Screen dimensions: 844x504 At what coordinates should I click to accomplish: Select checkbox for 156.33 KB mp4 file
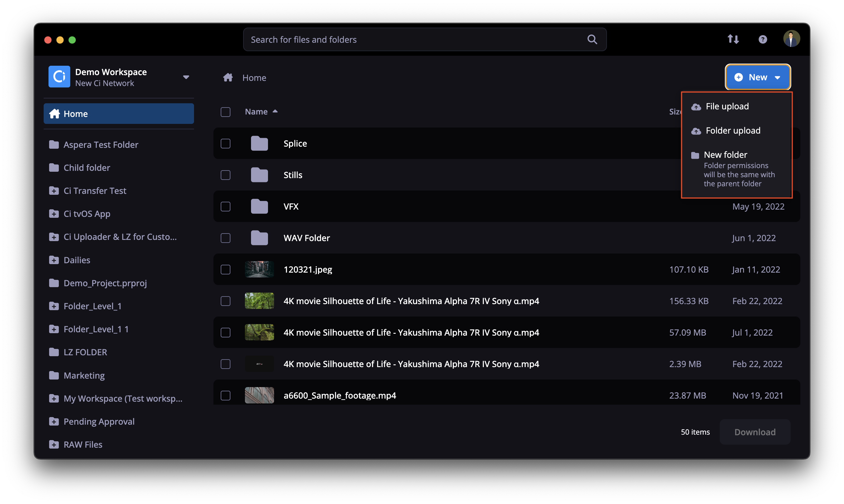pyautogui.click(x=225, y=301)
